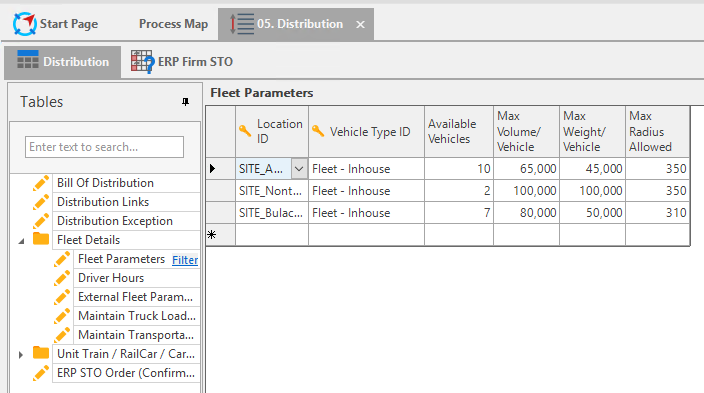The width and height of the screenshot is (704, 393).
Task: Click the SITE_Bulac... location cell
Action: 272,213
